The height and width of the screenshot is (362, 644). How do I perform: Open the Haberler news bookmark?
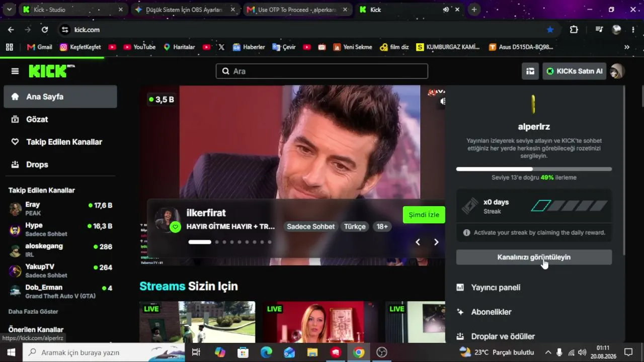coord(249,47)
